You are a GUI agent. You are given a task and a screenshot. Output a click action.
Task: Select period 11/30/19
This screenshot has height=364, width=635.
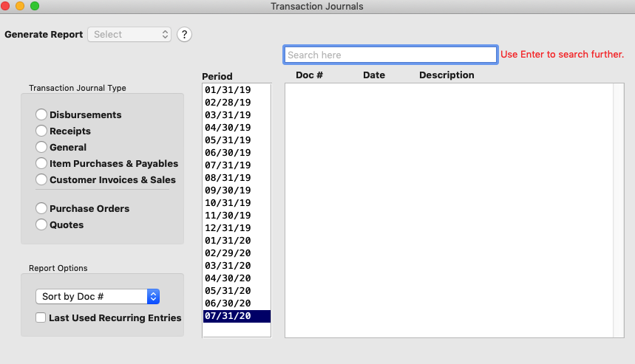tap(237, 215)
